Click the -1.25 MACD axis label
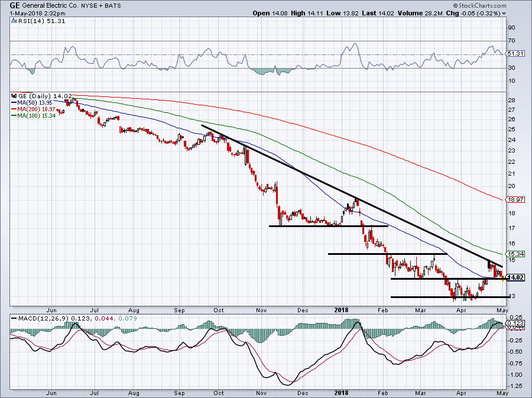This screenshot has width=532, height=398. click(x=515, y=386)
